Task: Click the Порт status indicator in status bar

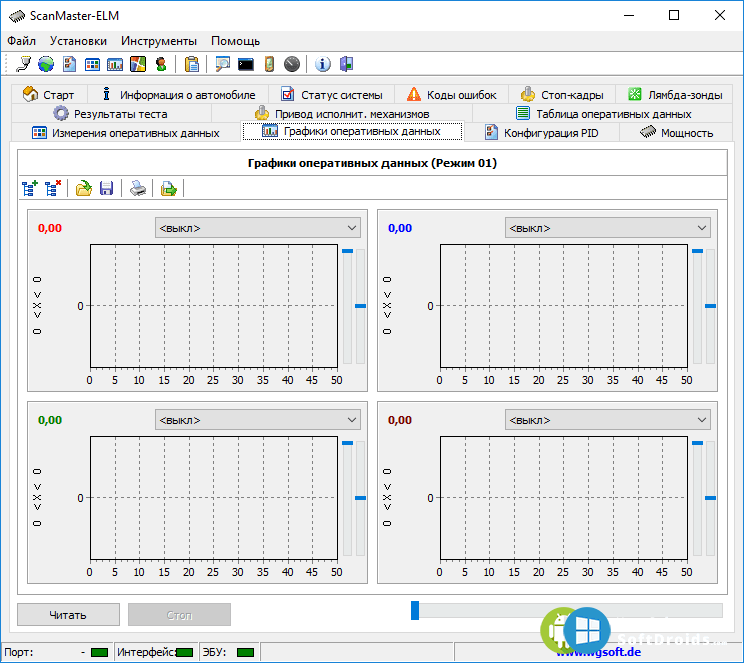Action: click(99, 652)
